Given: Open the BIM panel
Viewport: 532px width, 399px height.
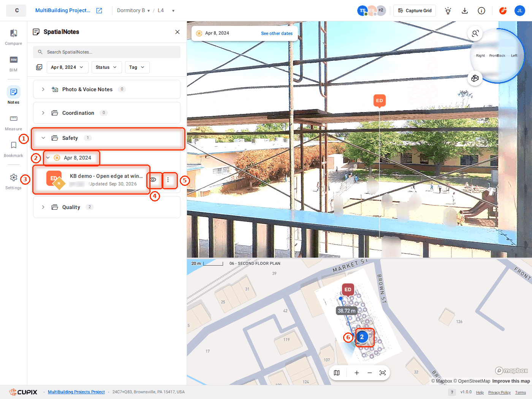Looking at the screenshot, I should coord(13,64).
